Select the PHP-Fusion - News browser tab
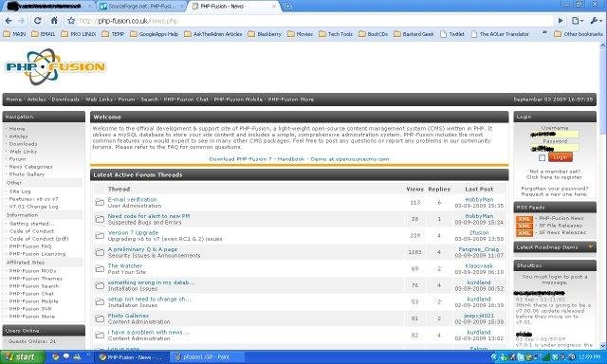This screenshot has height=364, width=607. click(233, 7)
